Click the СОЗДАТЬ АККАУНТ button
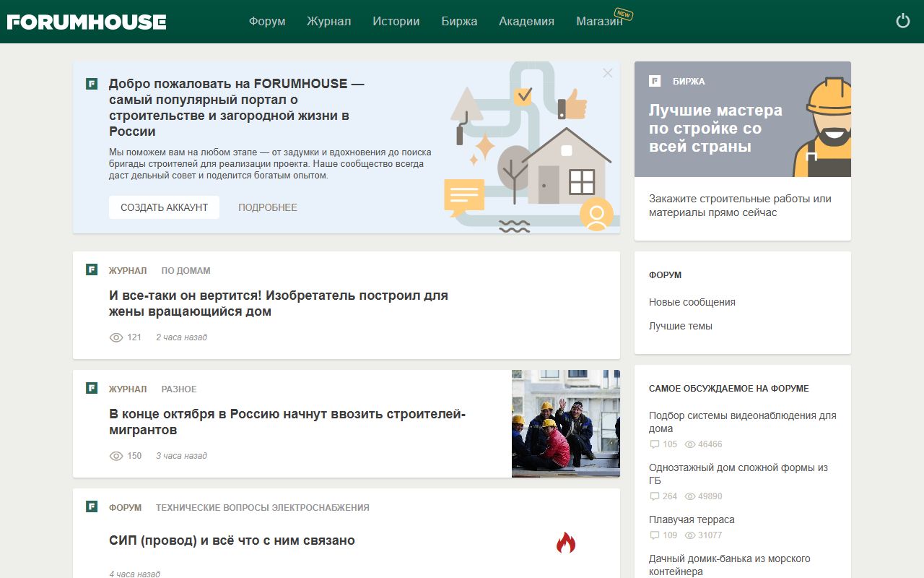This screenshot has width=924, height=578. 164,207
